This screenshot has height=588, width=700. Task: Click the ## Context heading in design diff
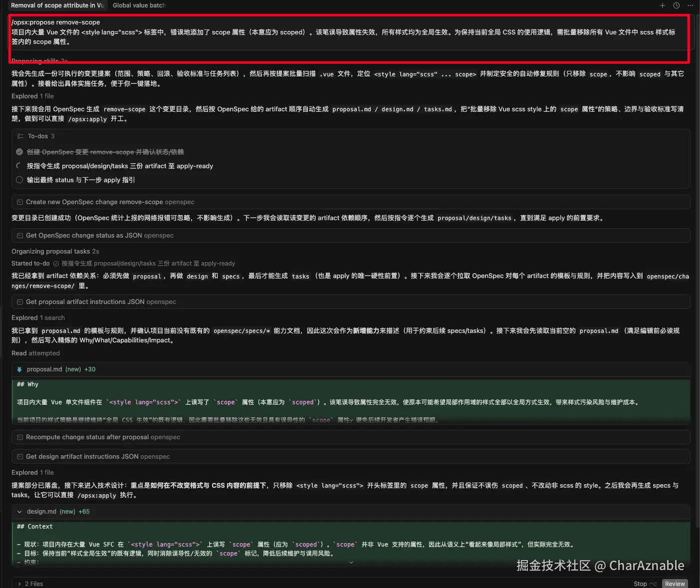coord(34,527)
